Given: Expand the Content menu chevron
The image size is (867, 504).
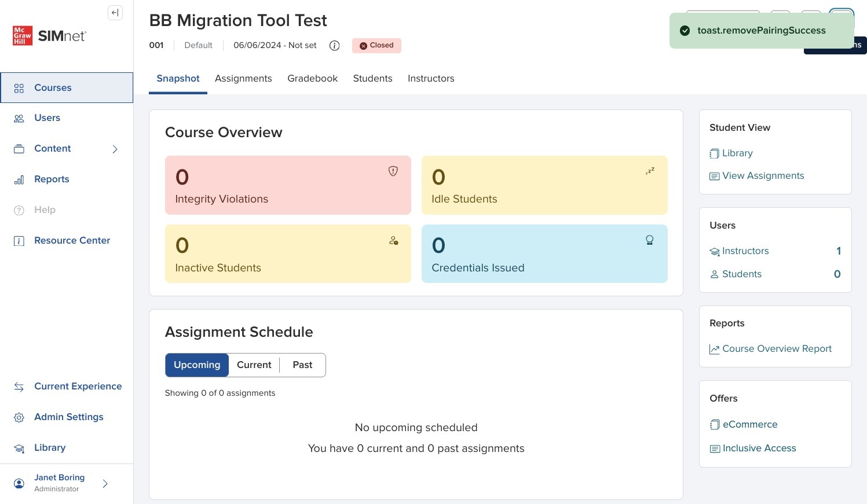Looking at the screenshot, I should pyautogui.click(x=115, y=149).
